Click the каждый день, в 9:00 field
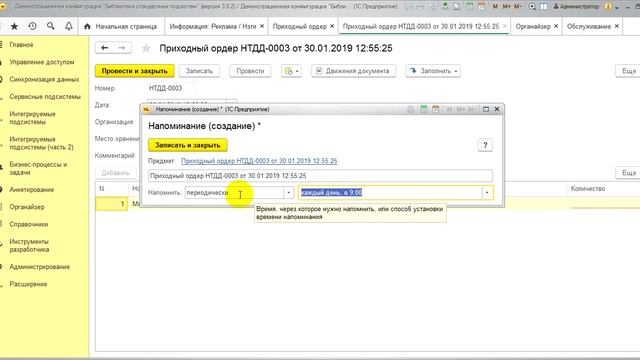 click(x=391, y=193)
